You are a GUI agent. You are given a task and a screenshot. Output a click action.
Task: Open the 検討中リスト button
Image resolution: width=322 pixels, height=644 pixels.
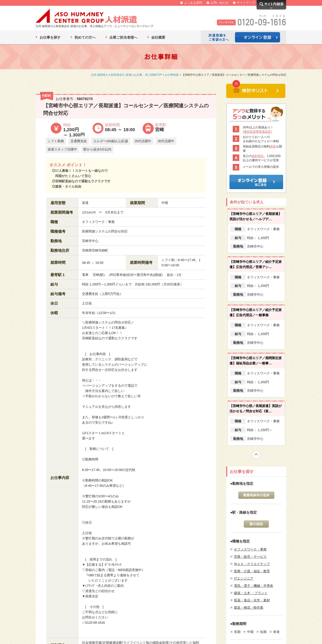click(x=256, y=91)
